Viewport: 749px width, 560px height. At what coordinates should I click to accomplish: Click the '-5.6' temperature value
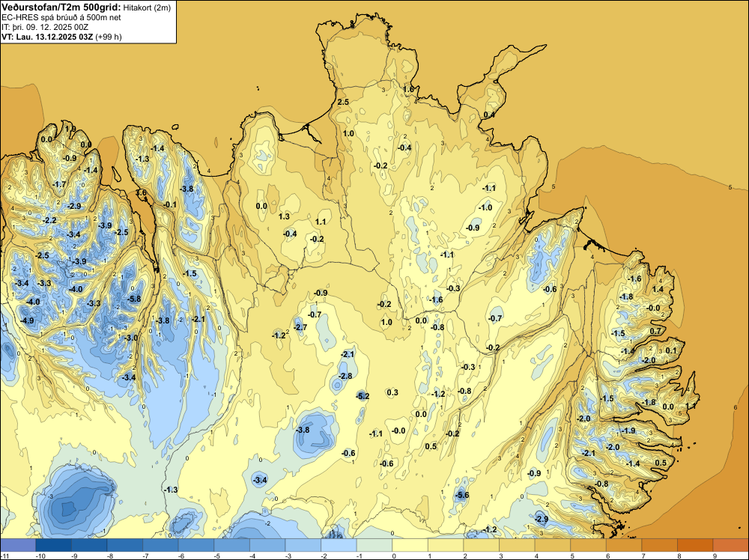click(x=462, y=495)
